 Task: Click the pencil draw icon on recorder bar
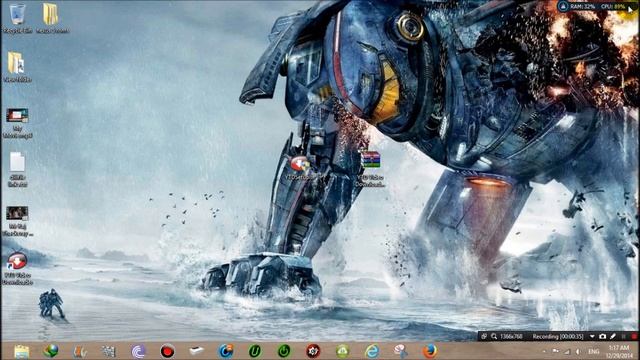613,336
